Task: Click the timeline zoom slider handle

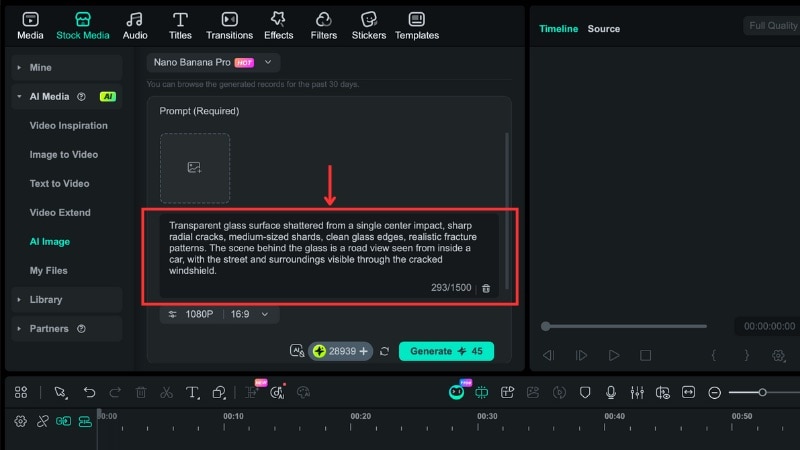Action: (762, 392)
